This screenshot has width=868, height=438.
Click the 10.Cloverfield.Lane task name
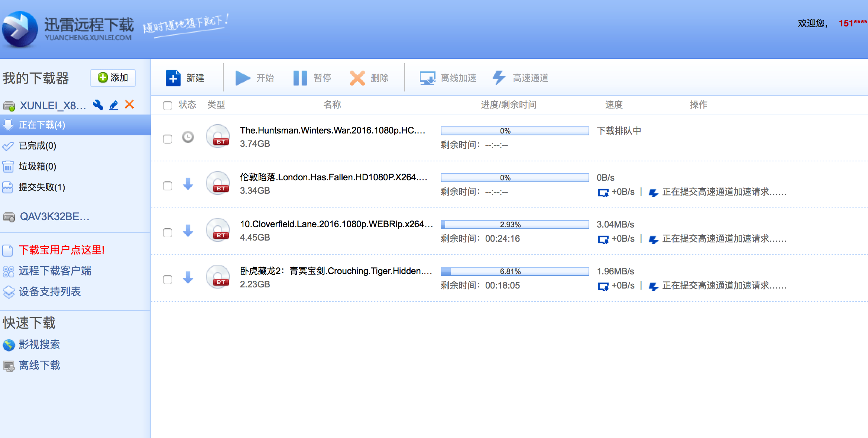coord(336,224)
